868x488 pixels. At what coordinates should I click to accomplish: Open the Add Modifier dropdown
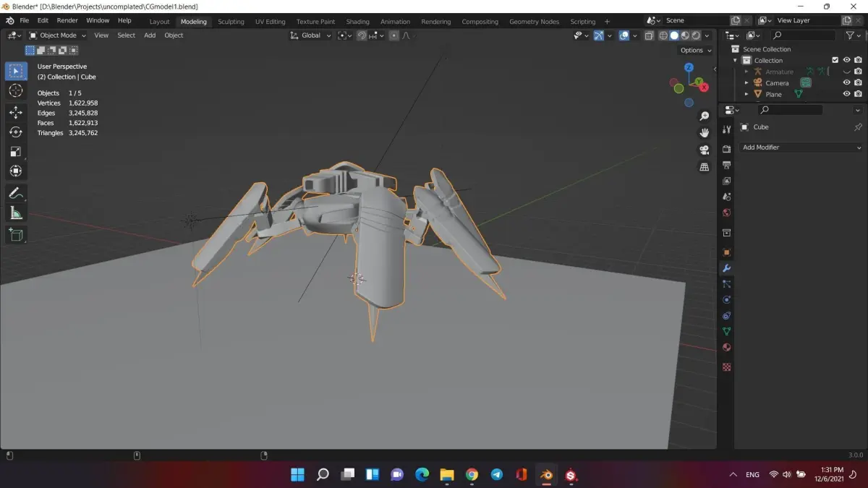801,147
